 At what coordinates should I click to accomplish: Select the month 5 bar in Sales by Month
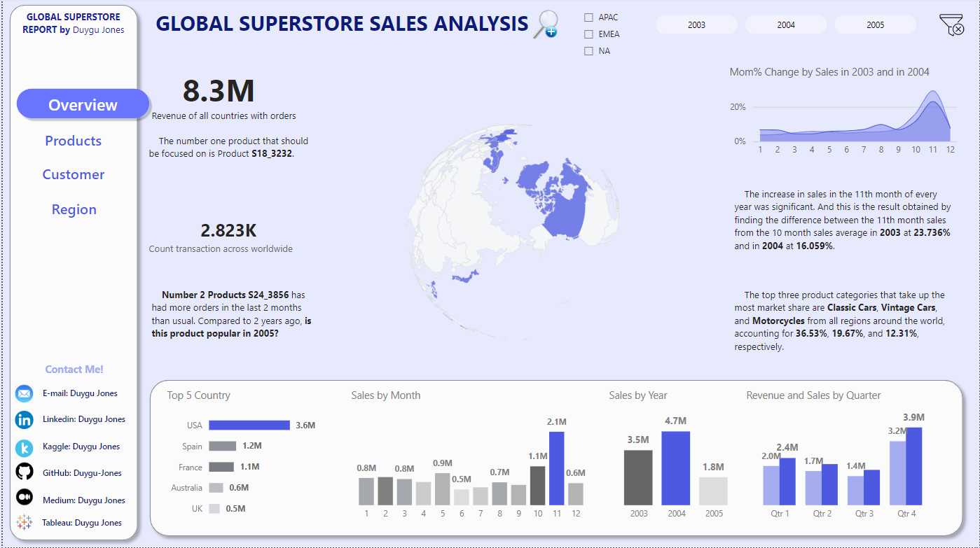[x=442, y=489]
